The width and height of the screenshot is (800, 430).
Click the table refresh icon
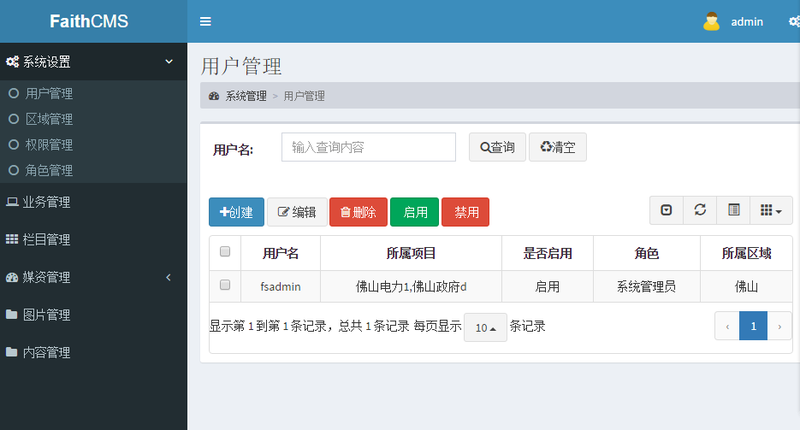click(x=700, y=210)
